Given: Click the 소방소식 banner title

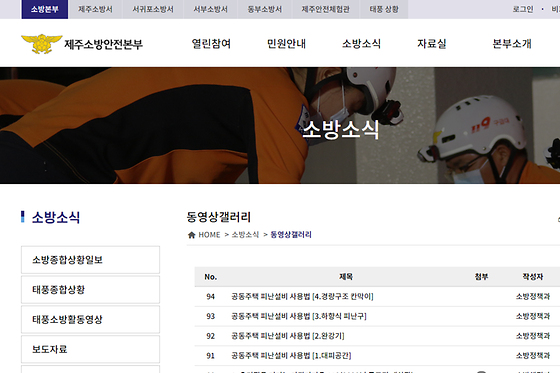Looking at the screenshot, I should click(340, 129).
